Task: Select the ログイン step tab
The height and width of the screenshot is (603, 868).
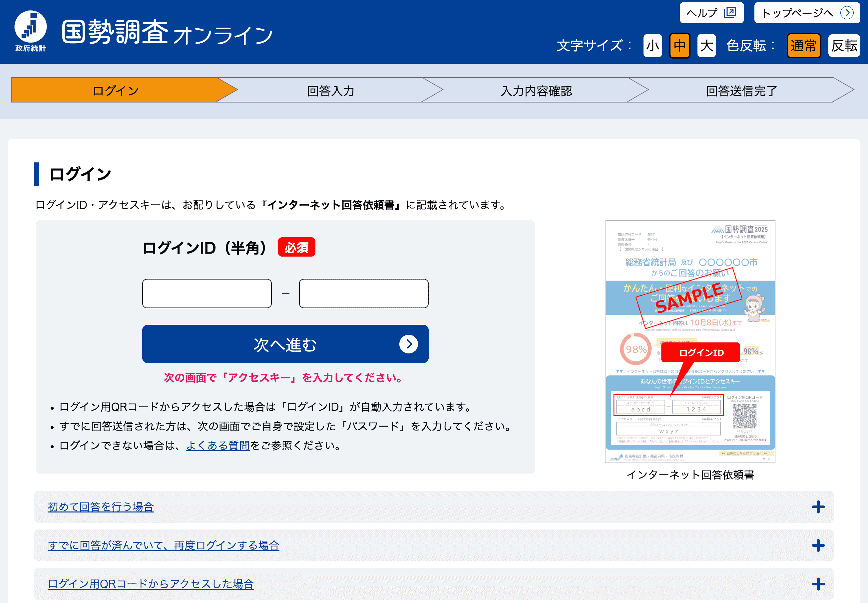Action: click(115, 91)
